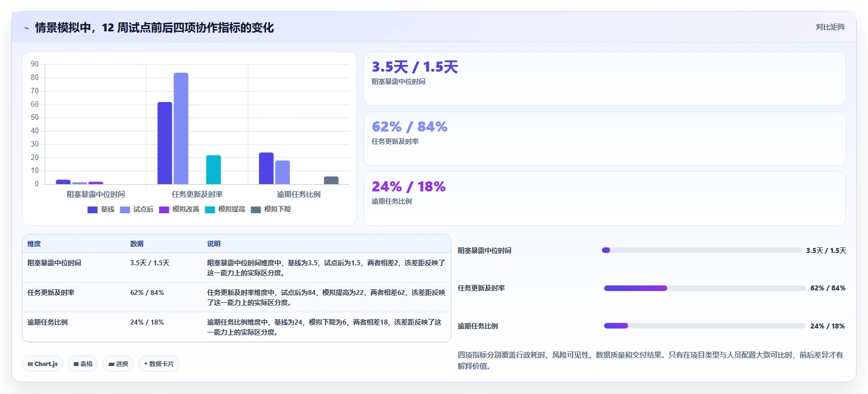
Task: Click the 基线 bar for 任务更新及时率
Action: click(164, 143)
